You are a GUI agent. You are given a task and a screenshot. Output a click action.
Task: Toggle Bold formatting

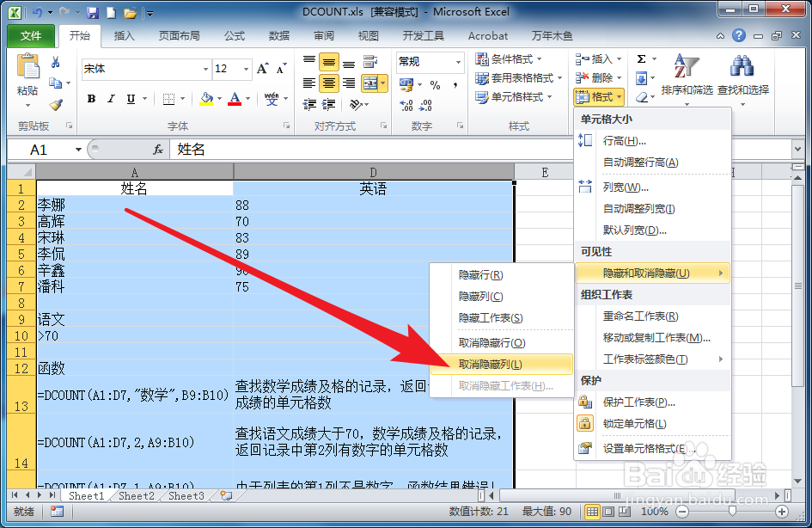click(x=92, y=98)
